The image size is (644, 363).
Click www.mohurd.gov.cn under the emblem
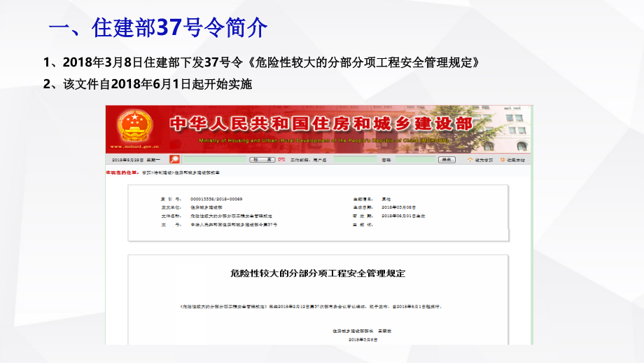134,146
